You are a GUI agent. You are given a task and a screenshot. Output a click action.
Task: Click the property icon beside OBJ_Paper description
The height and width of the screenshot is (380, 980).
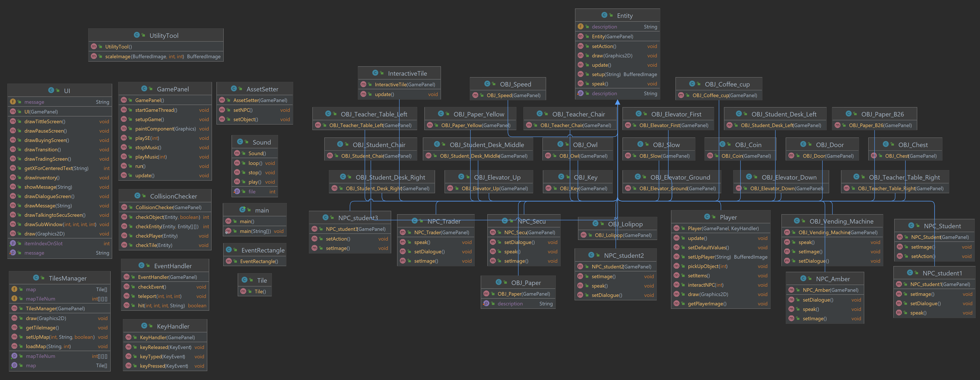486,304
